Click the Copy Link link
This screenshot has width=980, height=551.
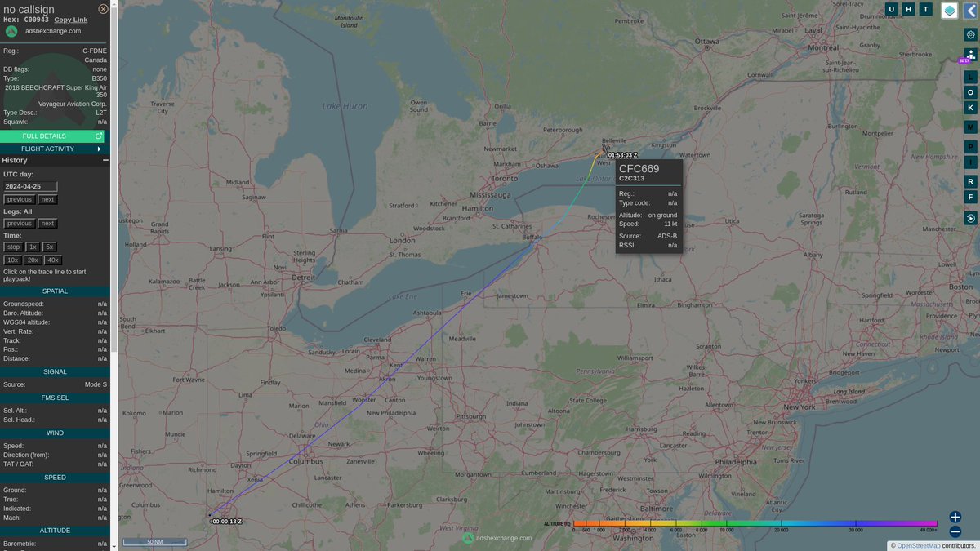(x=71, y=20)
